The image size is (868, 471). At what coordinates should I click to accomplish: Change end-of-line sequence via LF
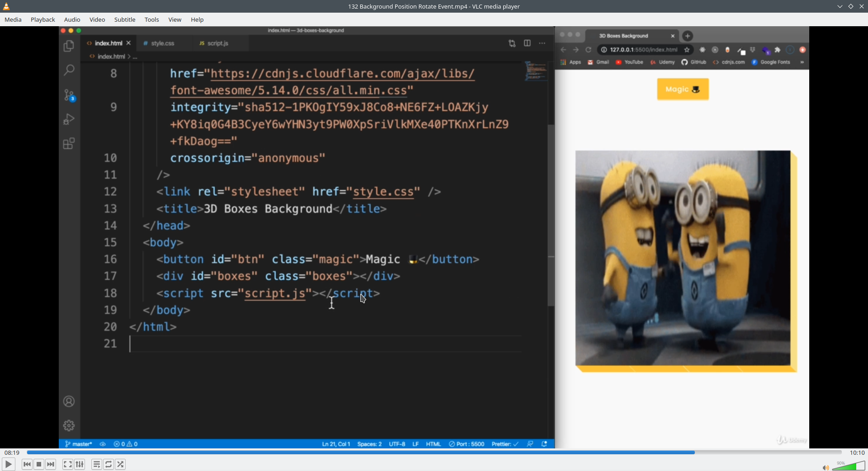coord(415,444)
